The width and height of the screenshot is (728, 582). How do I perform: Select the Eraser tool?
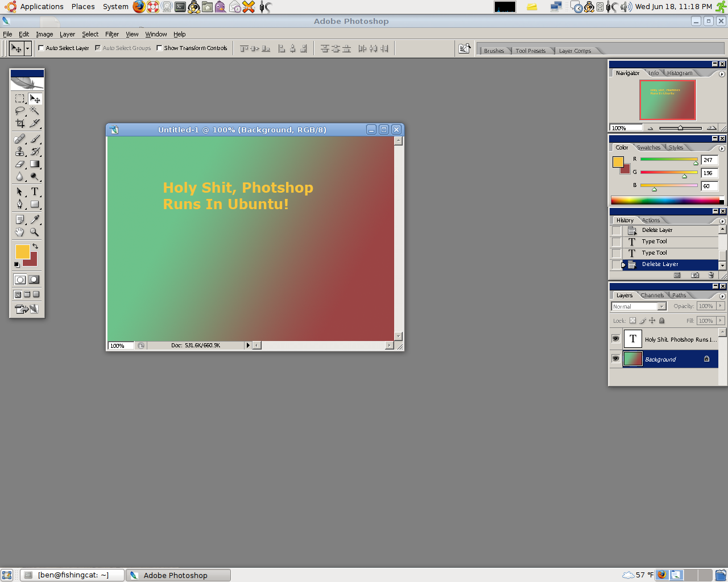coord(20,164)
